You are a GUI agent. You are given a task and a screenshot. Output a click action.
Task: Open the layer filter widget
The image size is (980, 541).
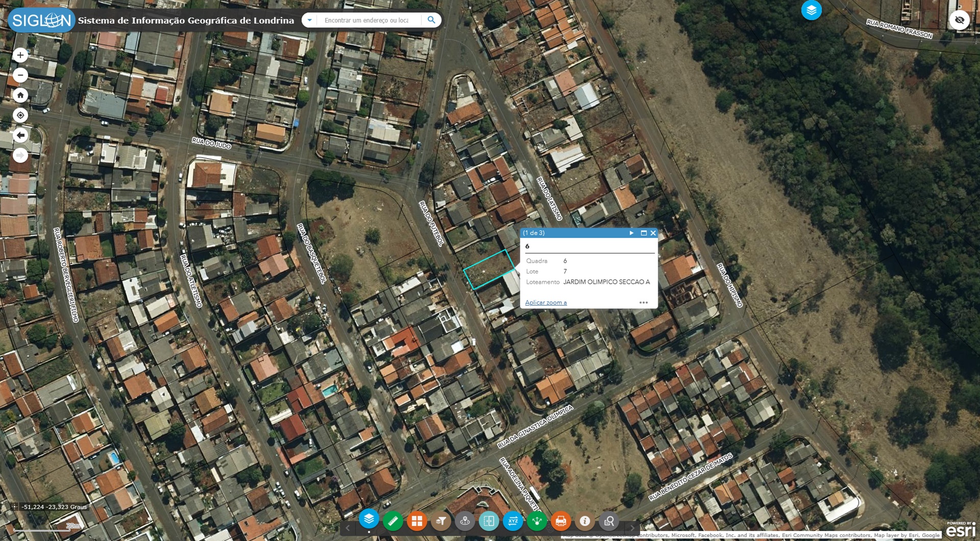click(x=441, y=521)
